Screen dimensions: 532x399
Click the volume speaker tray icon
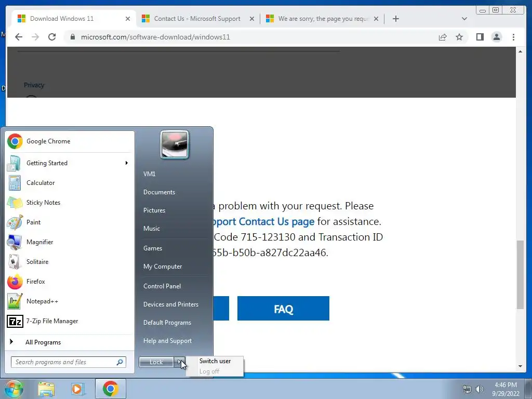480,389
